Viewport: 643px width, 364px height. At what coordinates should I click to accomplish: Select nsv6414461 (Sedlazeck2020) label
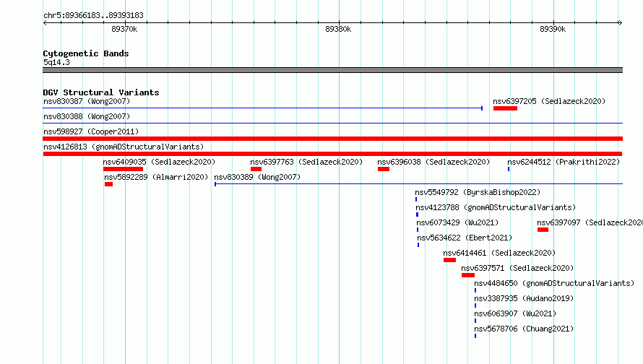(499, 253)
